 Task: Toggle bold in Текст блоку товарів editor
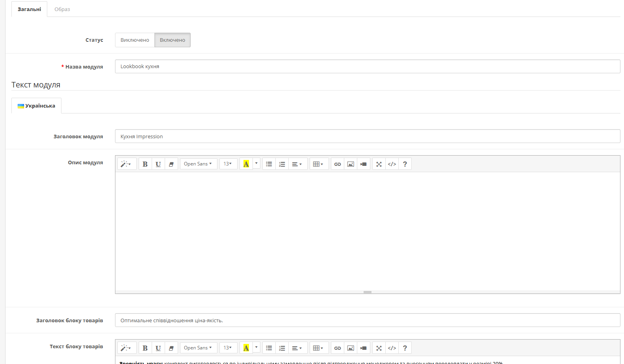tap(145, 348)
